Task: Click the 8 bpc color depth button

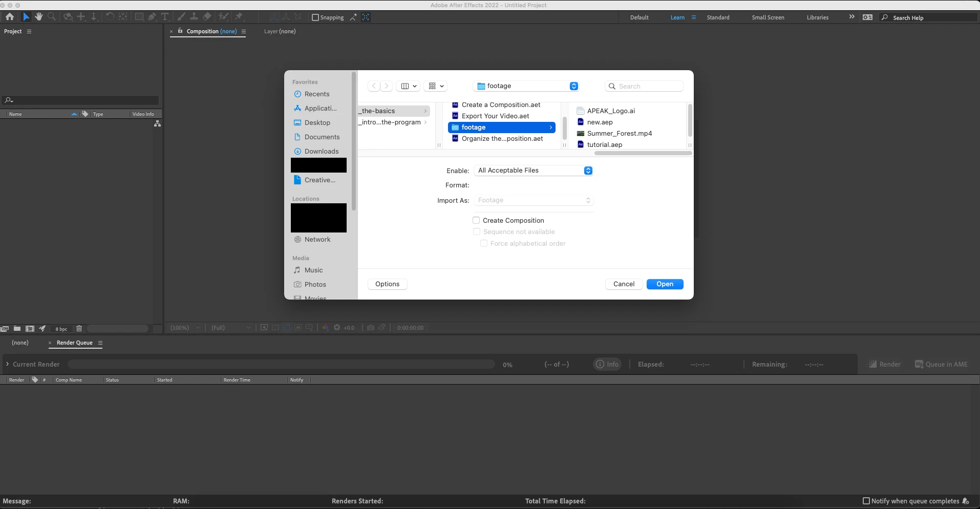Action: (61, 329)
